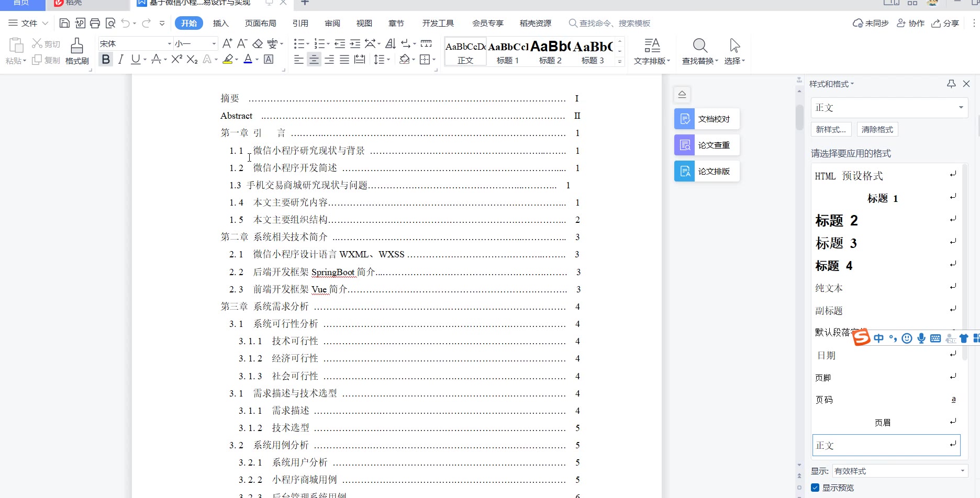This screenshot has height=498, width=980.
Task: Open the 文件 menu
Action: 29,23
